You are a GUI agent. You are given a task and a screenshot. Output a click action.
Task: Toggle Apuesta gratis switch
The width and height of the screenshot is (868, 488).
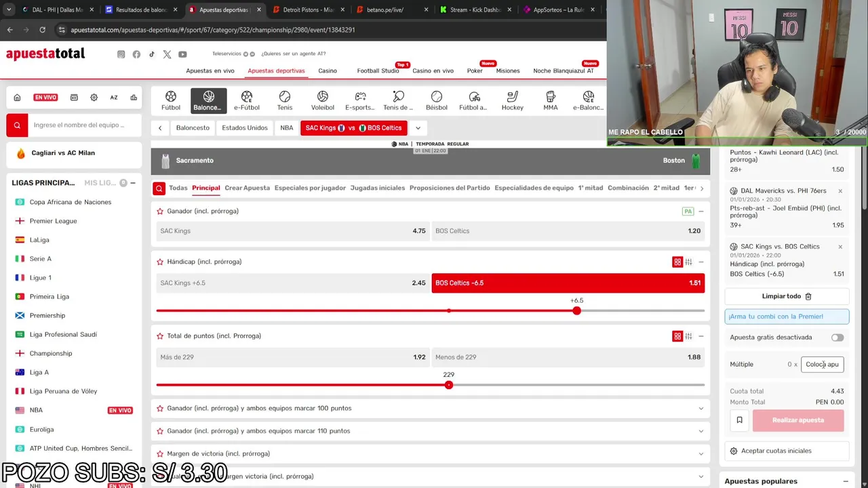tap(837, 338)
